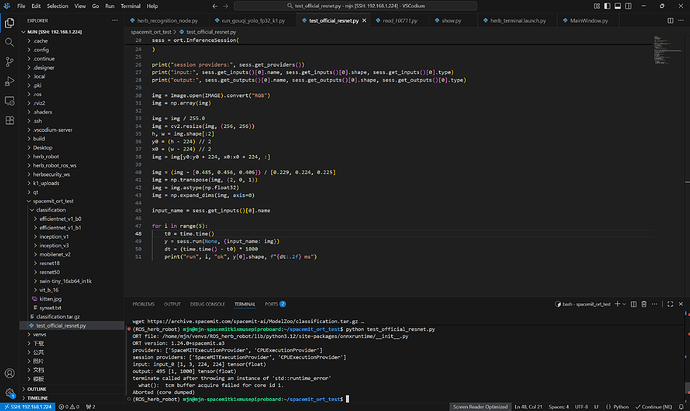Switch to the PORTS panel tab
The width and height of the screenshot is (690, 411).
[x=275, y=304]
